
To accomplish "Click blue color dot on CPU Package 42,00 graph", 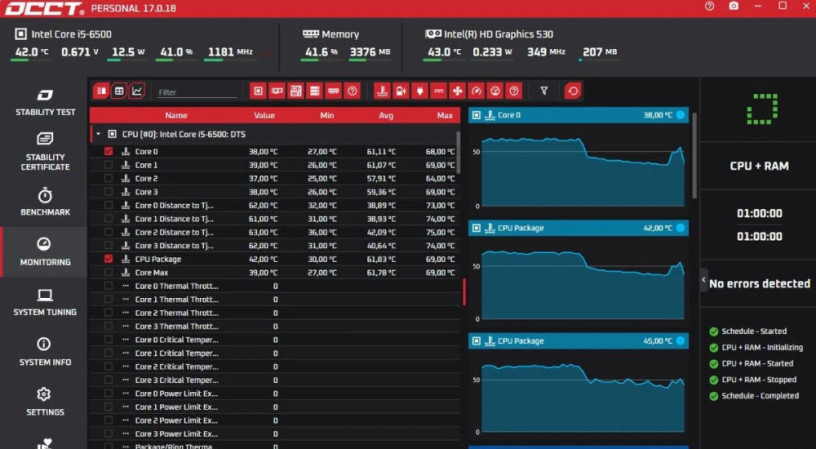I will tap(680, 228).
